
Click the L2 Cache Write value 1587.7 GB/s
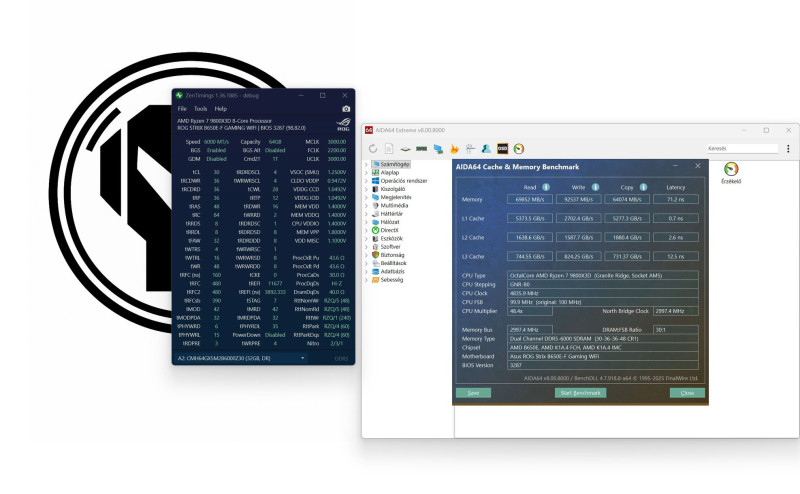click(579, 237)
